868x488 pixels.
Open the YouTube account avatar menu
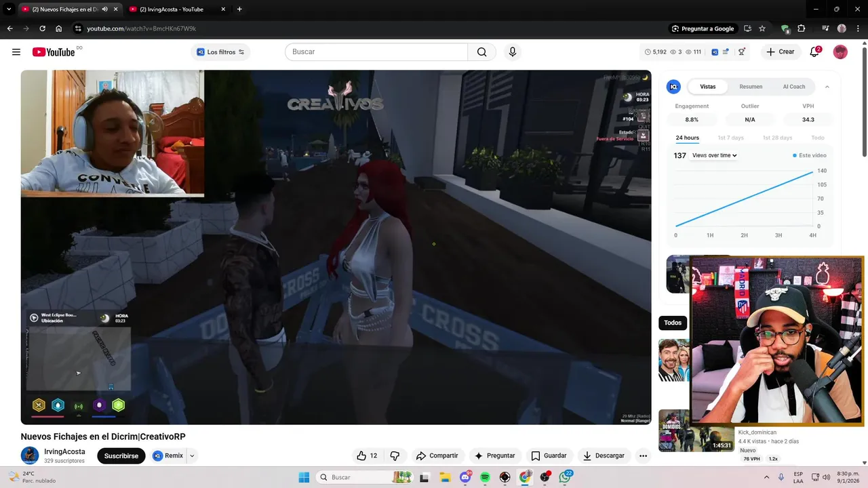840,52
